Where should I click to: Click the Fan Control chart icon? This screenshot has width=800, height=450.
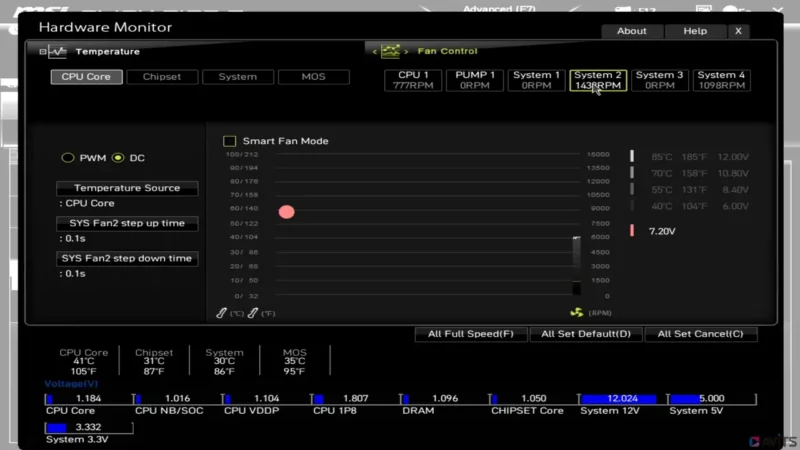pos(390,51)
